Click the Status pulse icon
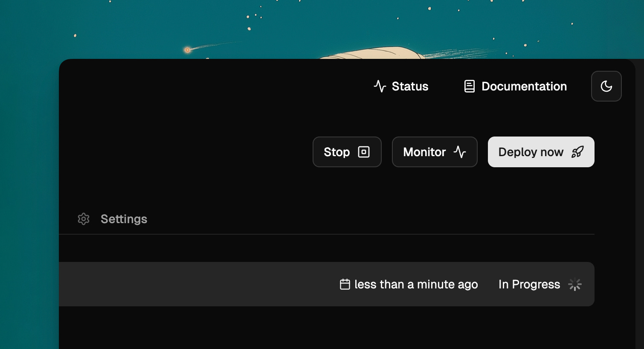644x349 pixels. [x=380, y=86]
